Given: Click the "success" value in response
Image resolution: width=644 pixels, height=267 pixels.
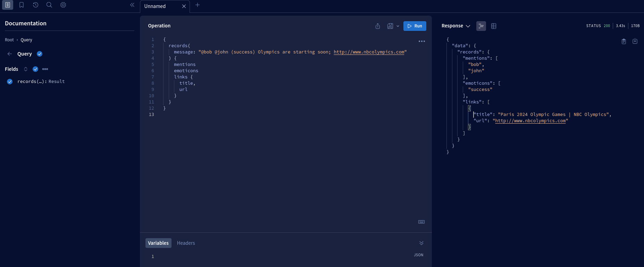Looking at the screenshot, I should [x=480, y=90].
